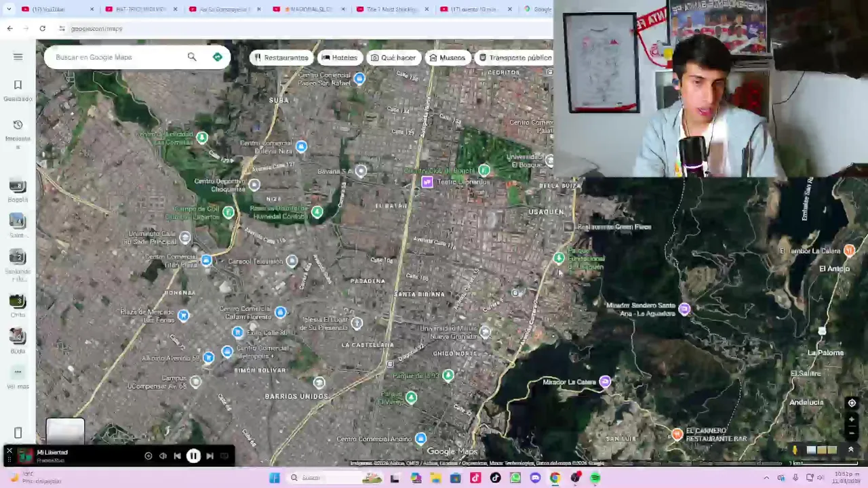Open recent Cinto entry in sidebar
This screenshot has width=868, height=488.
[18, 306]
